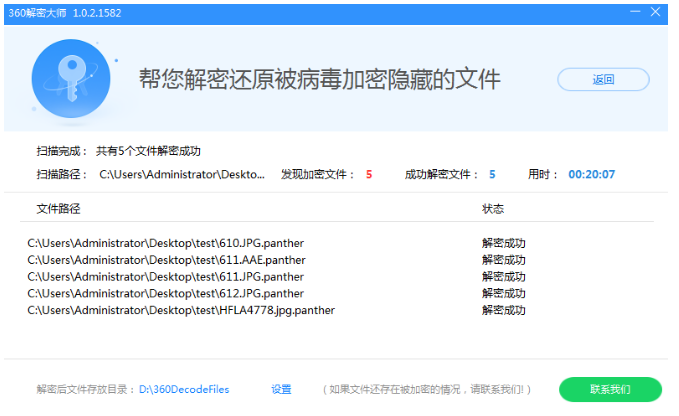Click the 文件路径 column header
The height and width of the screenshot is (416, 679).
pos(58,209)
